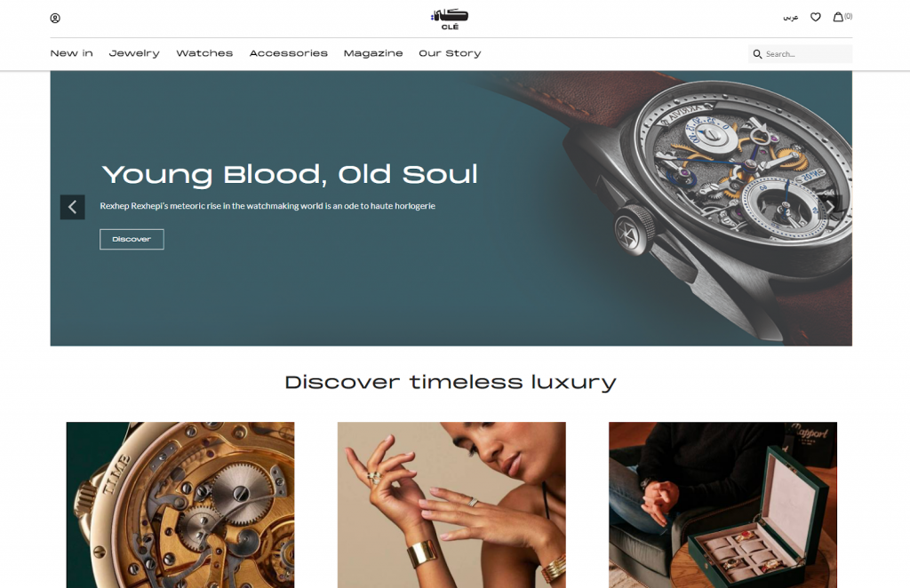The image size is (910, 588).
Task: Go to the Magazine page
Action: click(373, 53)
